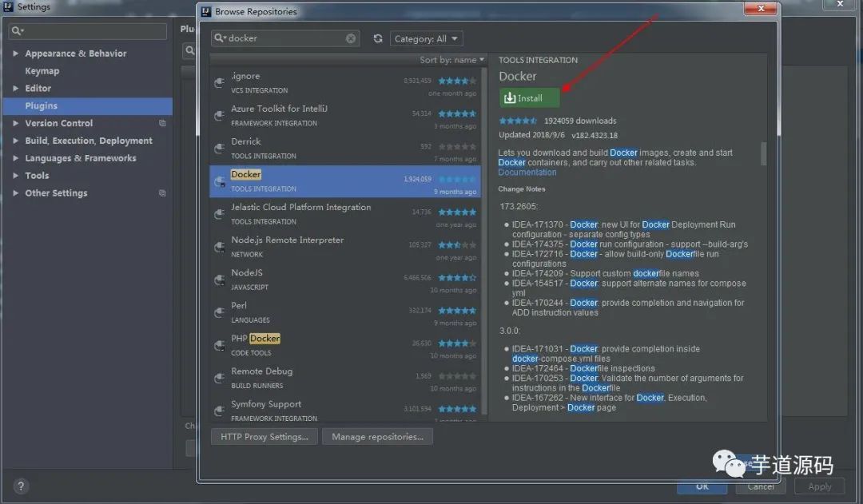Open the Sort by: name dropdown
The height and width of the screenshot is (504, 863).
click(x=451, y=60)
